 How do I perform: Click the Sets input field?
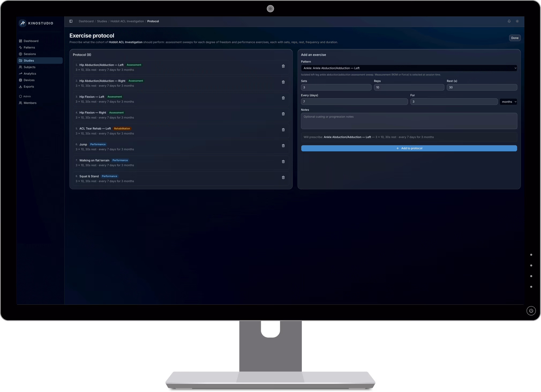coord(336,87)
